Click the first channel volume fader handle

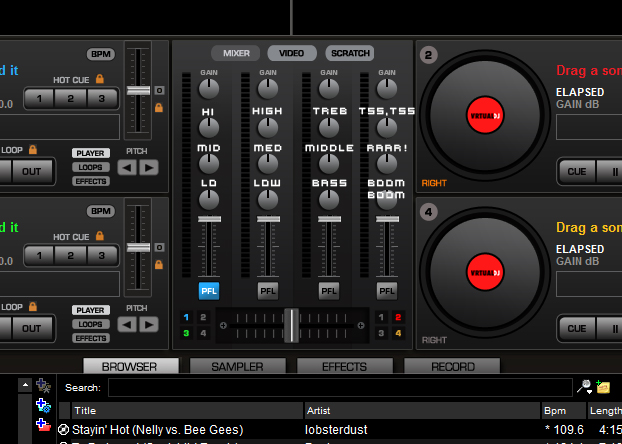click(209, 219)
